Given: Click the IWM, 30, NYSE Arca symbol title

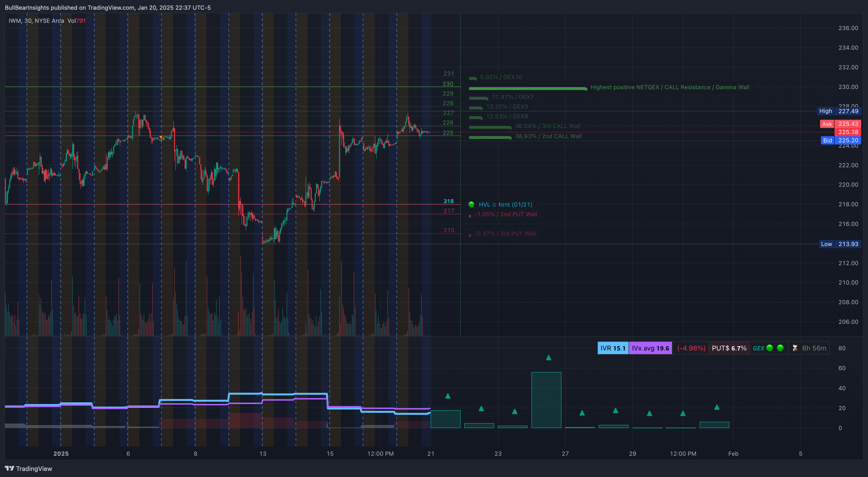Looking at the screenshot, I should (x=36, y=21).
